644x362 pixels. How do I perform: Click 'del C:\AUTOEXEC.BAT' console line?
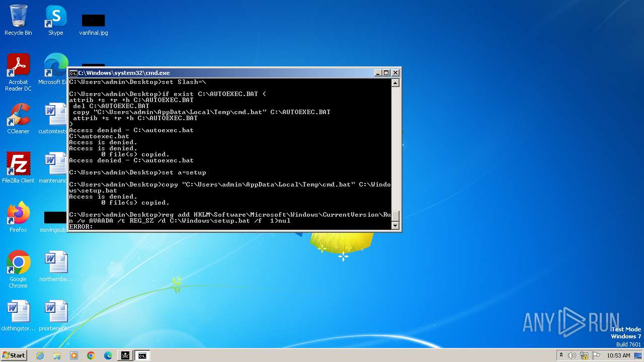pos(111,106)
